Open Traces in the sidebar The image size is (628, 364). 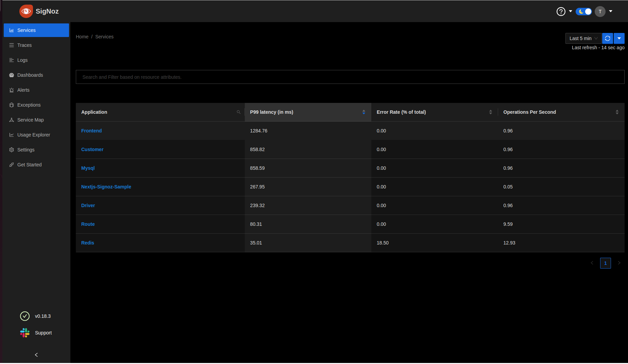pos(24,45)
